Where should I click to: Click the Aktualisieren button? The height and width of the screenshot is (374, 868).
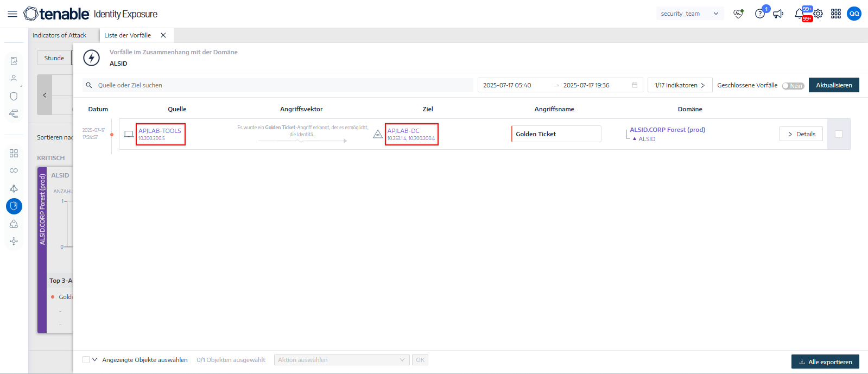pos(834,85)
